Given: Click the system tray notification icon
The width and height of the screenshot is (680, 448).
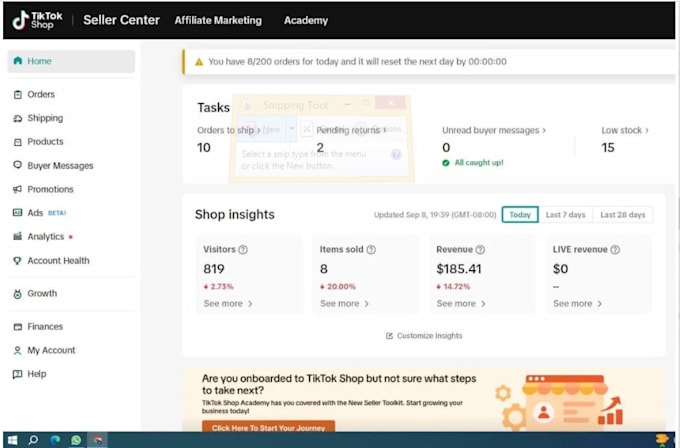Looking at the screenshot, I should click(662, 440).
